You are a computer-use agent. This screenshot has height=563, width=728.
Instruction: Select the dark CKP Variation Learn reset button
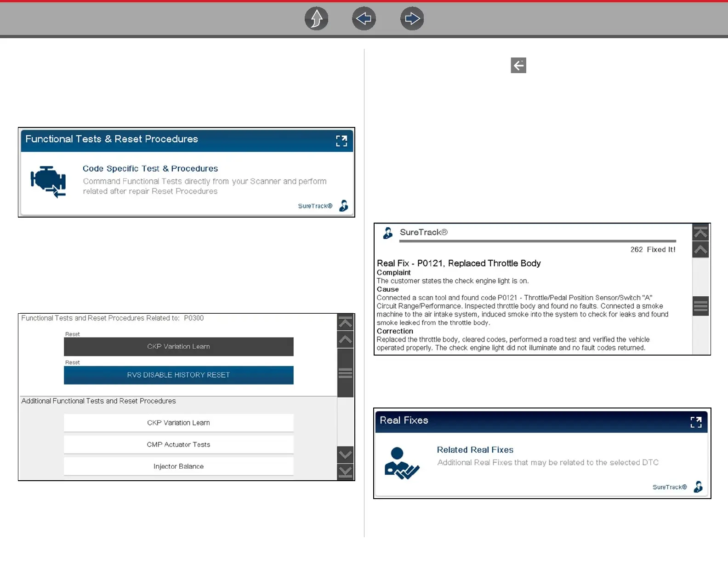click(x=178, y=346)
